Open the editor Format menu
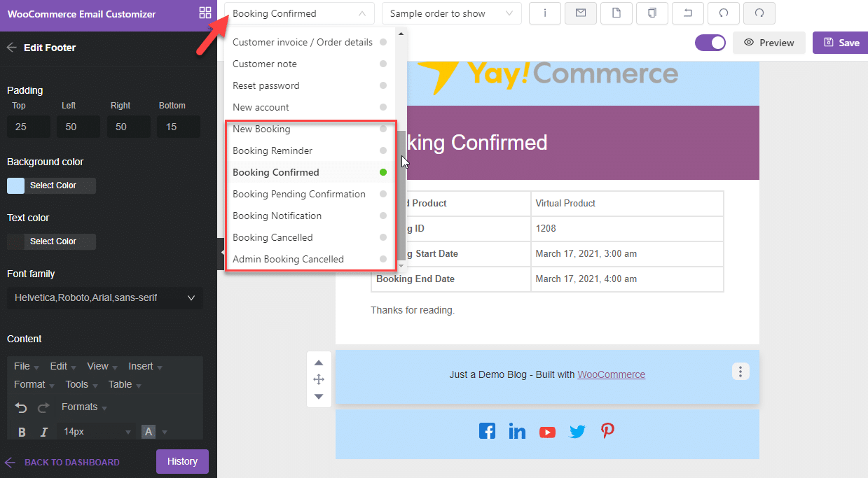The image size is (868, 478). pos(34,384)
